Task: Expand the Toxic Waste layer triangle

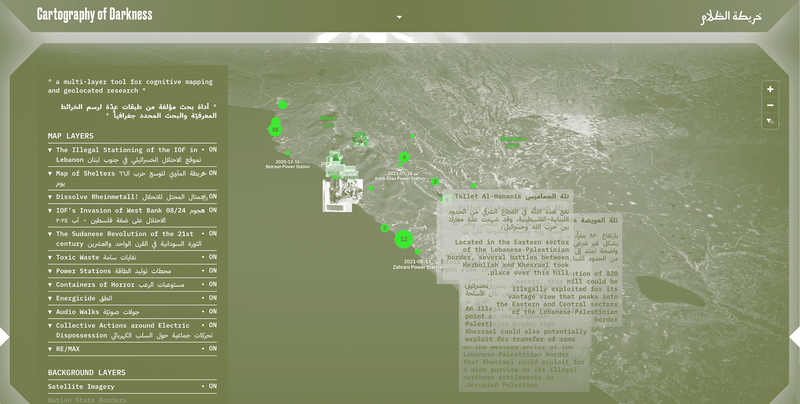Action: pyautogui.click(x=50, y=257)
